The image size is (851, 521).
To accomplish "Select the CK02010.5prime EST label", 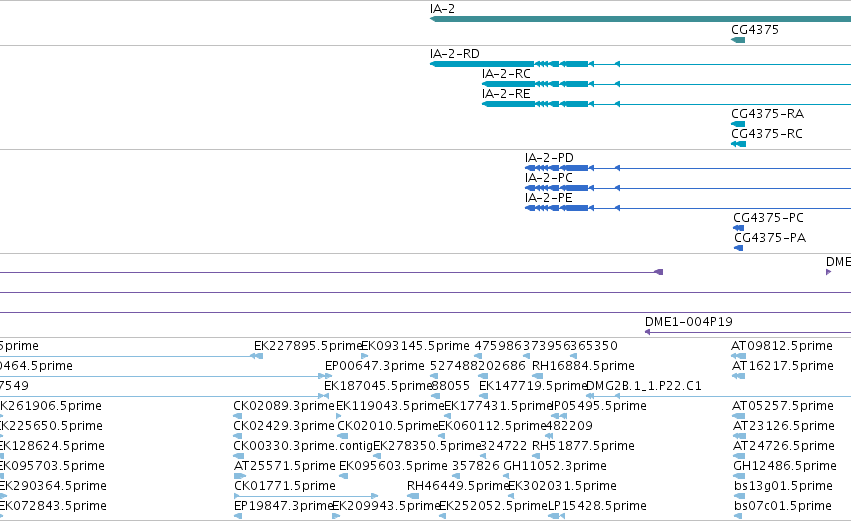I will click(x=388, y=426).
